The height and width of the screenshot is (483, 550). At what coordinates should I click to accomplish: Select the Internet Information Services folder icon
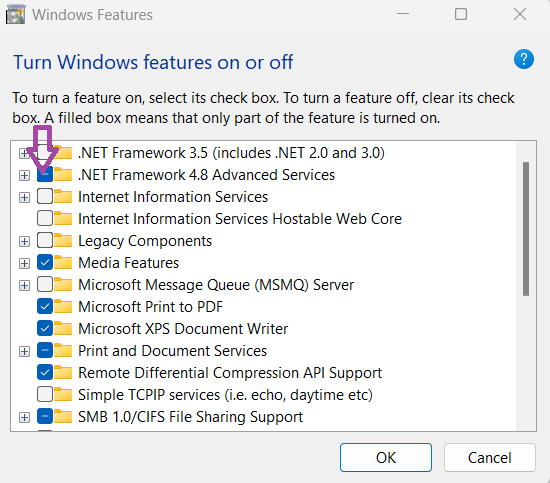[63, 196]
